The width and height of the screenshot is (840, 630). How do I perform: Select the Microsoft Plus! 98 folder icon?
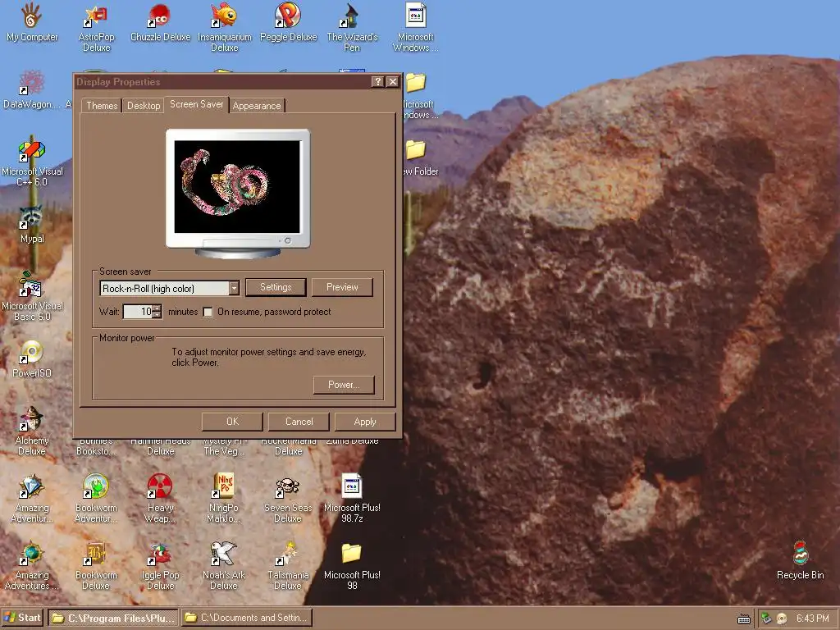tap(351, 554)
